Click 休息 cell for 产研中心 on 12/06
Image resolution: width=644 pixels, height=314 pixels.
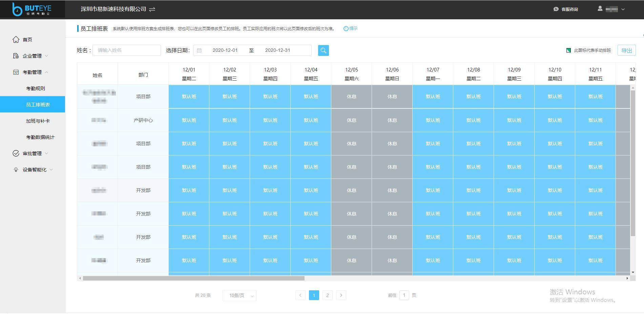click(x=392, y=120)
